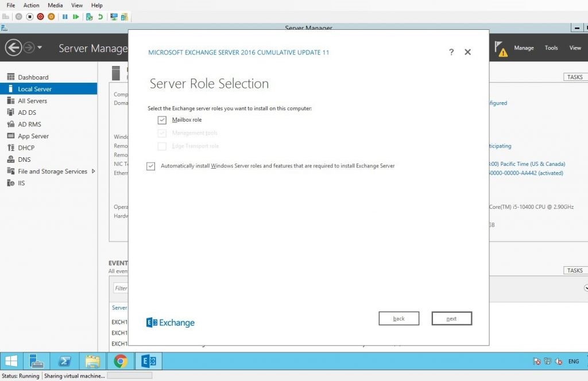The height and width of the screenshot is (381, 588).
Task: Toggle automatic Windows Server roles install checkbox
Action: (x=151, y=166)
